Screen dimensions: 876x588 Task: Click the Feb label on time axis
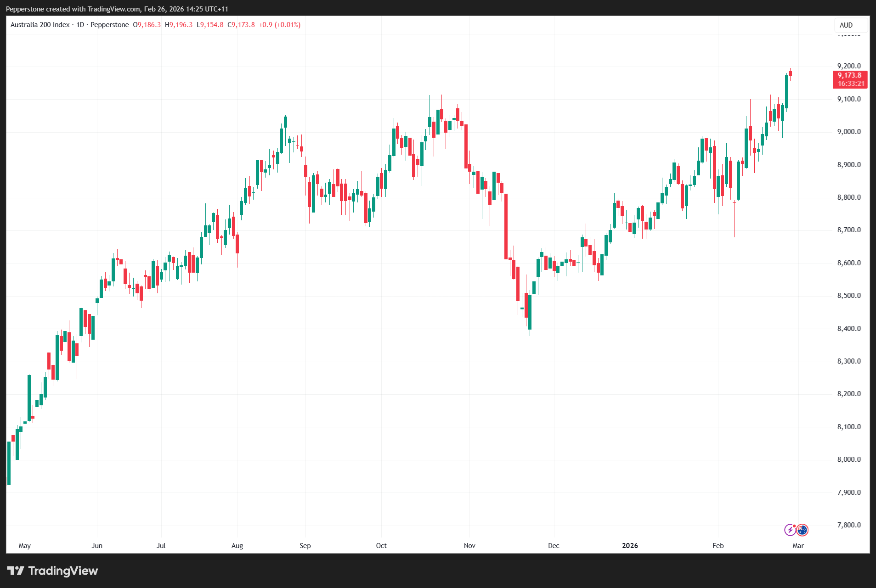718,545
